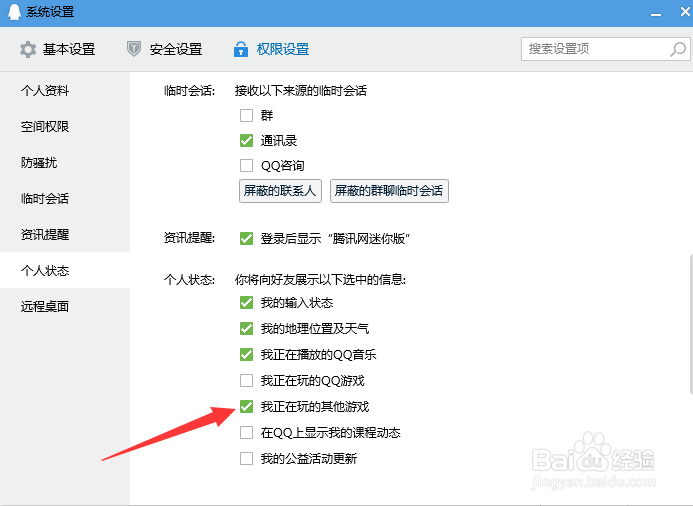Click the blue lock icon for 权限设置
The image size is (693, 506).
[240, 49]
